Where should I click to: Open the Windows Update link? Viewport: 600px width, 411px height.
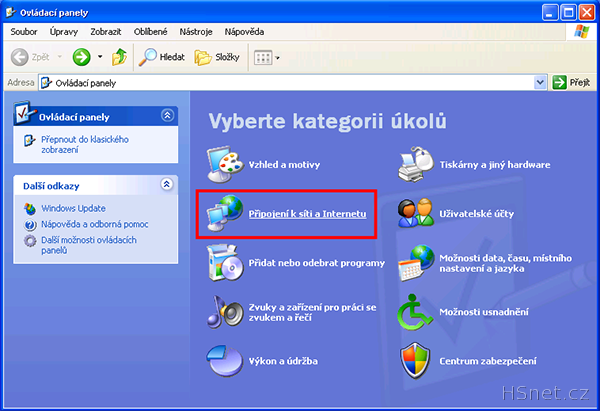pyautogui.click(x=73, y=209)
